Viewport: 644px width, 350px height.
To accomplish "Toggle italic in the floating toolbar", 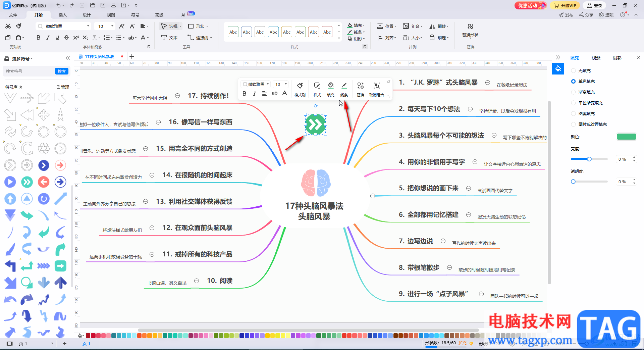I will (x=255, y=94).
